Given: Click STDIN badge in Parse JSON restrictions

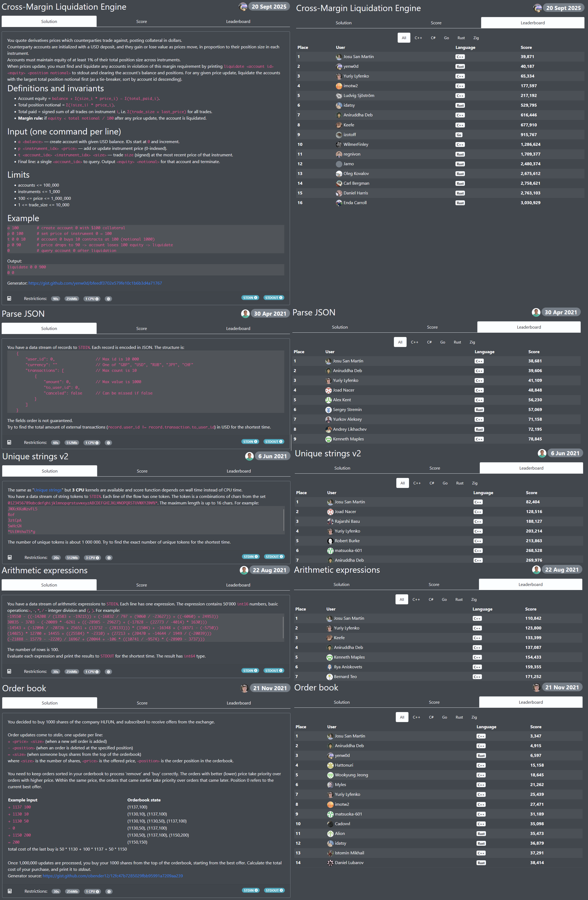Looking at the screenshot, I should pos(250,442).
